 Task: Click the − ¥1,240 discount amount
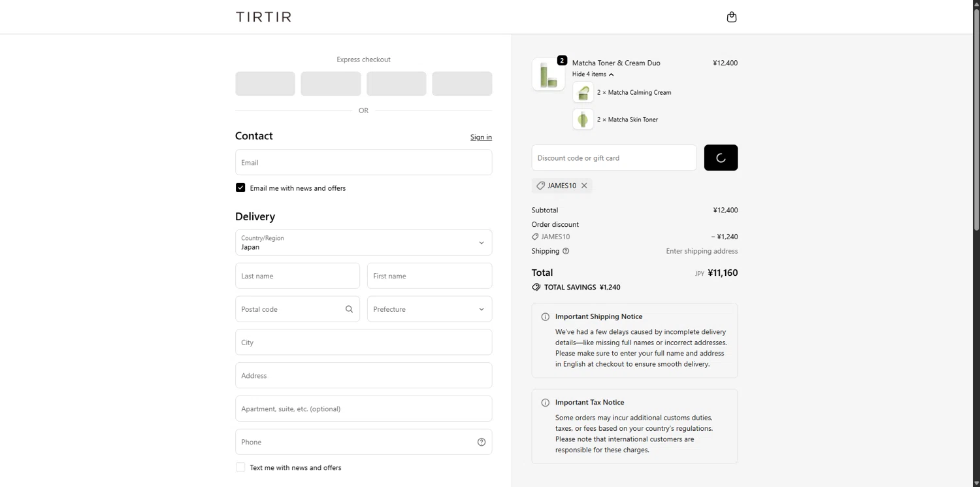[725, 237]
